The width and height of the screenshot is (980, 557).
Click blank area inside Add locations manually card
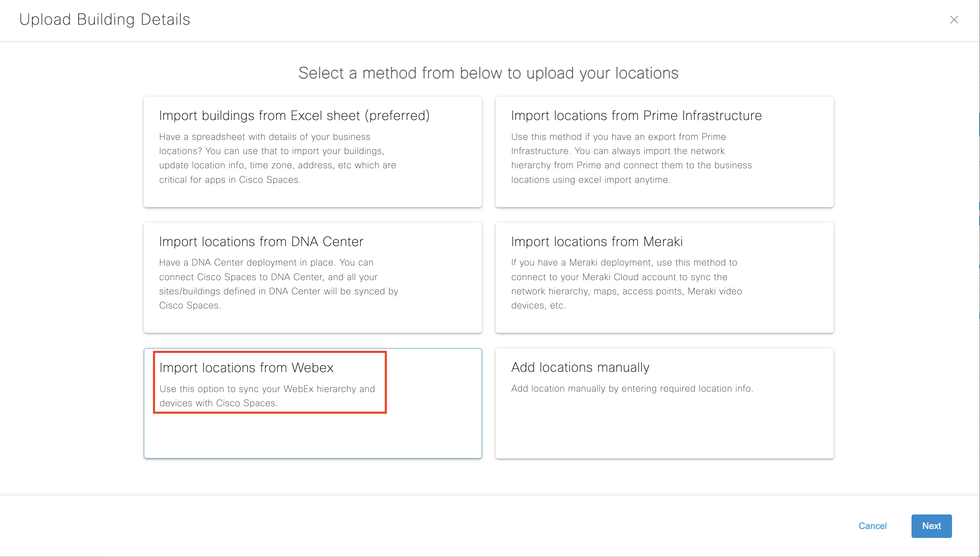(x=665, y=430)
